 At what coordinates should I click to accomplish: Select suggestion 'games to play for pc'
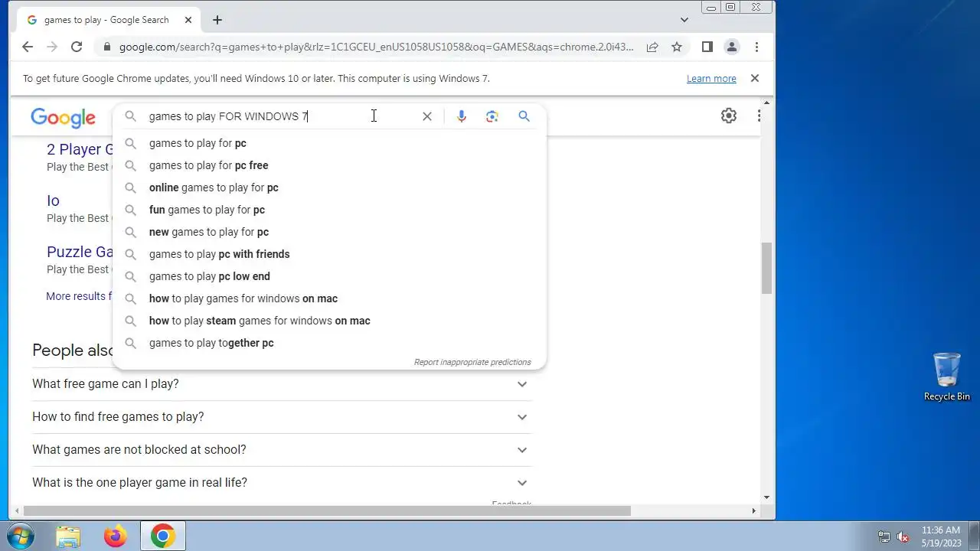click(329, 143)
